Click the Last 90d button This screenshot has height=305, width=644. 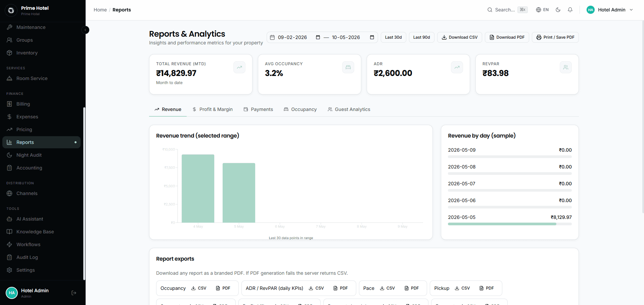click(x=421, y=37)
